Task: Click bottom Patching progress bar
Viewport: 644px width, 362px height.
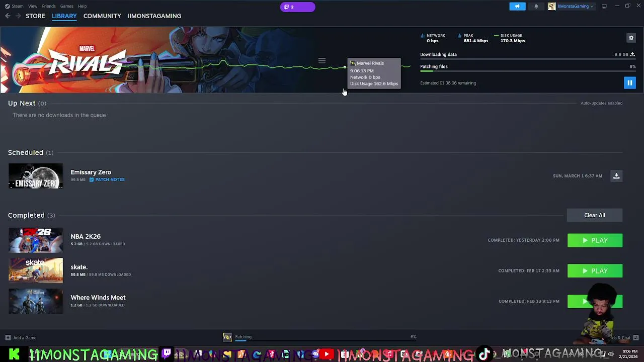Action: coord(326,340)
